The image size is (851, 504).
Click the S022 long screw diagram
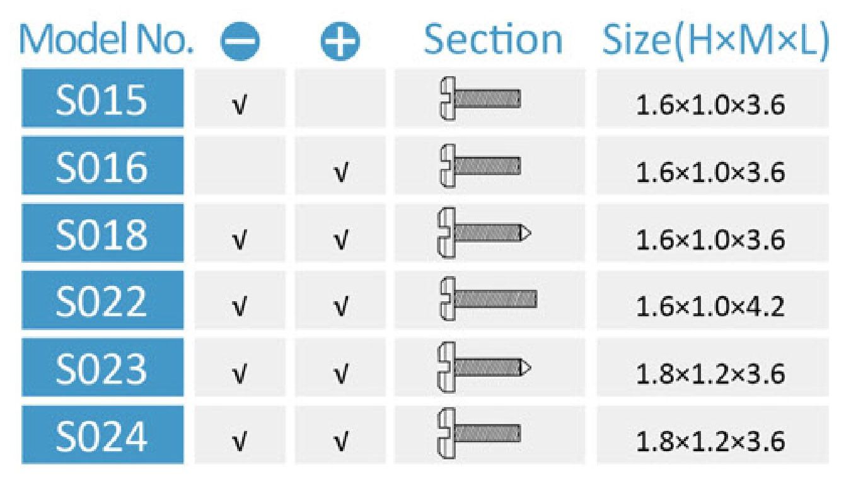coord(488,299)
